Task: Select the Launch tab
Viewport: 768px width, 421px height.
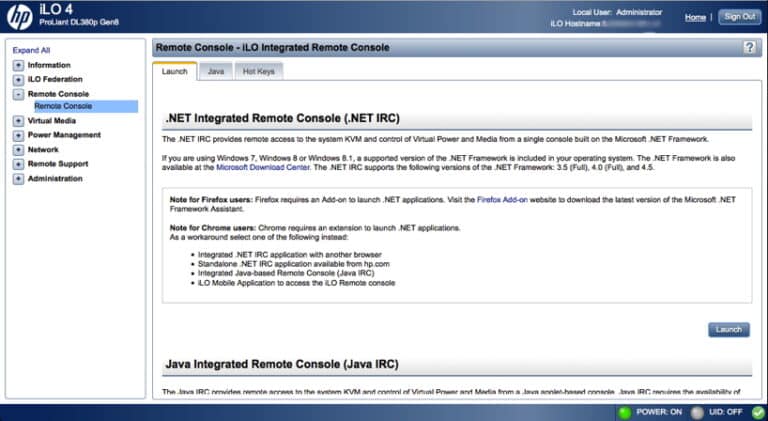Action: pos(175,71)
